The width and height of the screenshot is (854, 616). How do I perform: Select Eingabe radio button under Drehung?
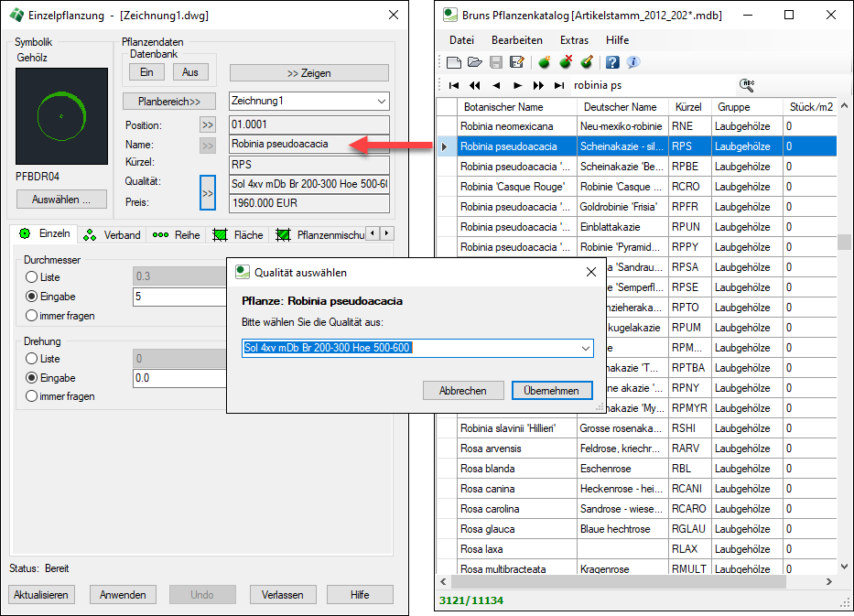[32, 378]
